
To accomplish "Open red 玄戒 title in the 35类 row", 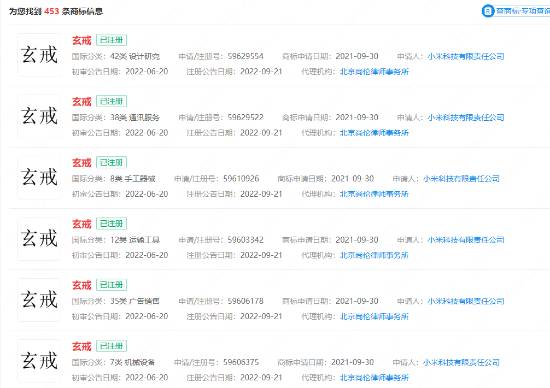I will click(81, 285).
